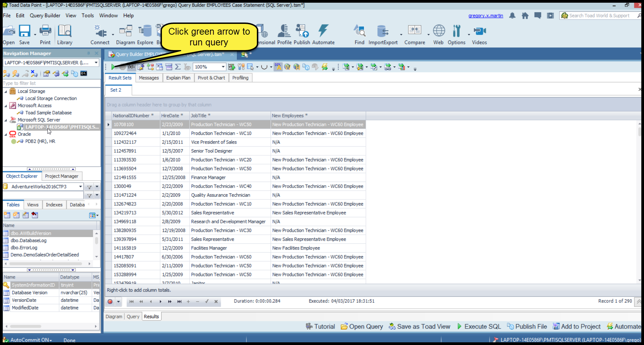Collapse the Microsoft SQL Server node
Screen dimensions: 644x345
tap(5, 120)
